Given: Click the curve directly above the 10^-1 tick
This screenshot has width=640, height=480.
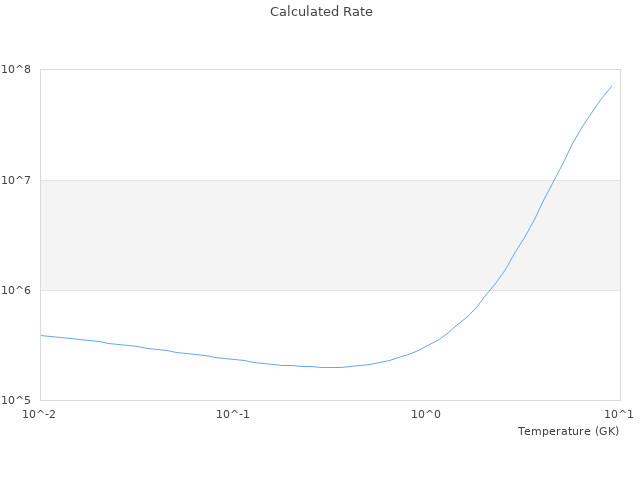Looking at the screenshot, I should point(233,359).
